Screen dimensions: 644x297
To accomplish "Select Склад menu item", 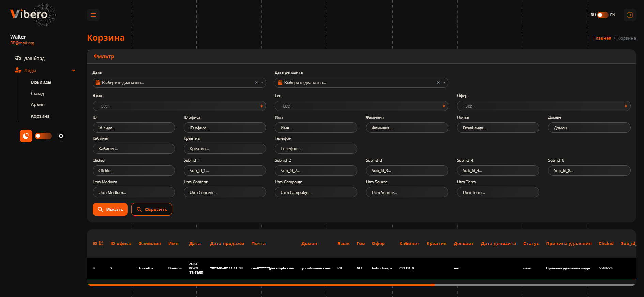I will 37,94.
